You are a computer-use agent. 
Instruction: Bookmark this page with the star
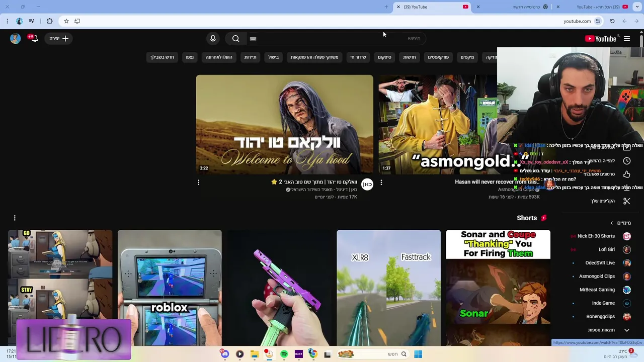(66, 21)
